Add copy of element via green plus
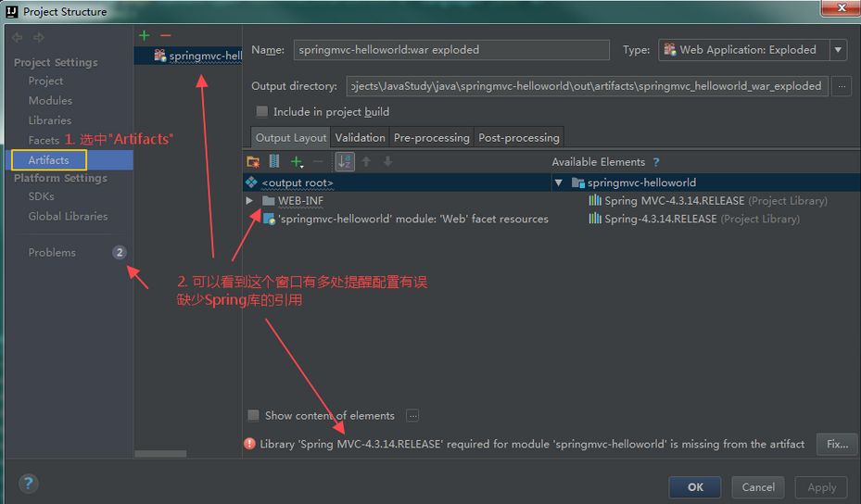 click(297, 161)
